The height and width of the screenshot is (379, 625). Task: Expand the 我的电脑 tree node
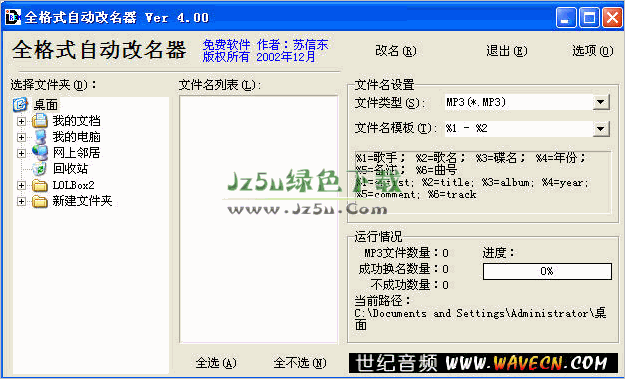point(22,137)
